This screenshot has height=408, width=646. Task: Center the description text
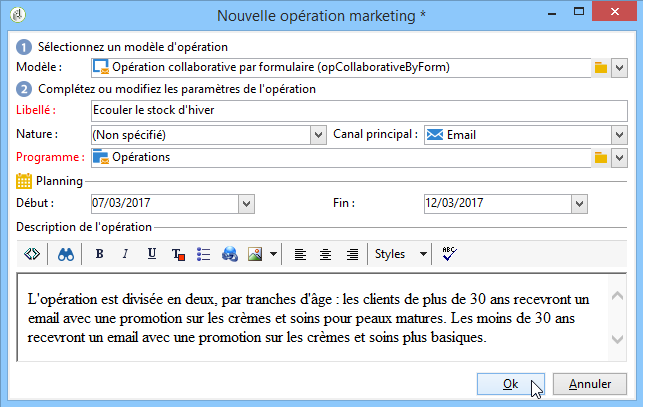325,254
